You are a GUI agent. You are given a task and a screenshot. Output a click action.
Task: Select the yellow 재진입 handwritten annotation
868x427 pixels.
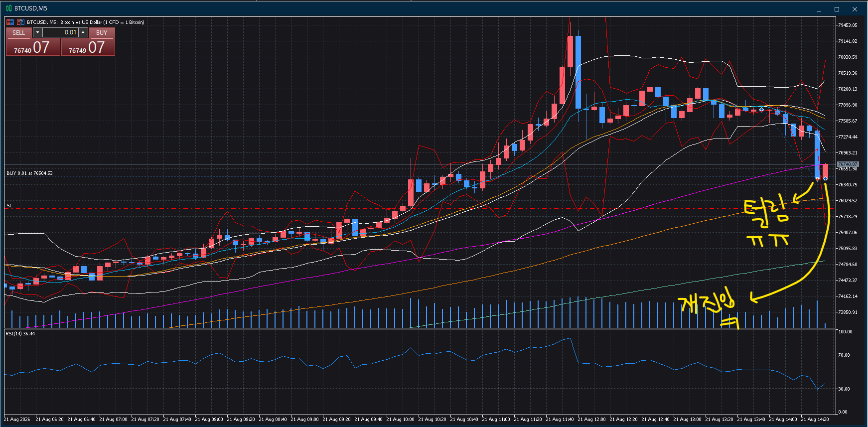[707, 306]
